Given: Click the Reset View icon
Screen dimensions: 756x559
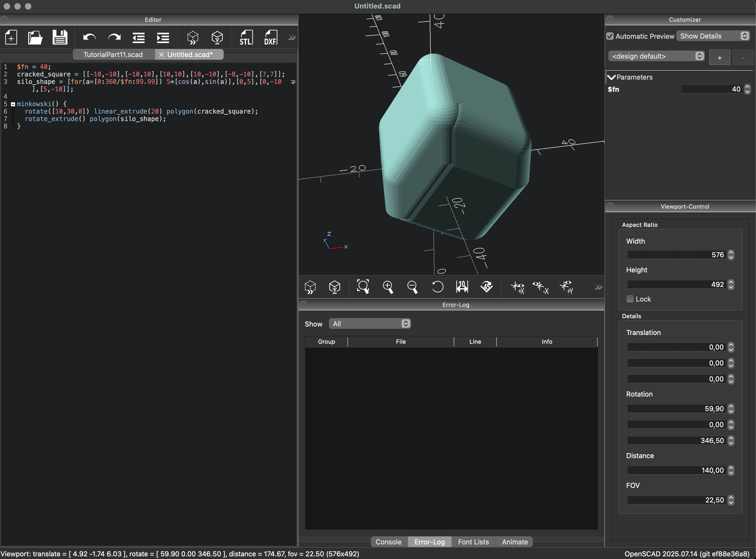Looking at the screenshot, I should (438, 287).
